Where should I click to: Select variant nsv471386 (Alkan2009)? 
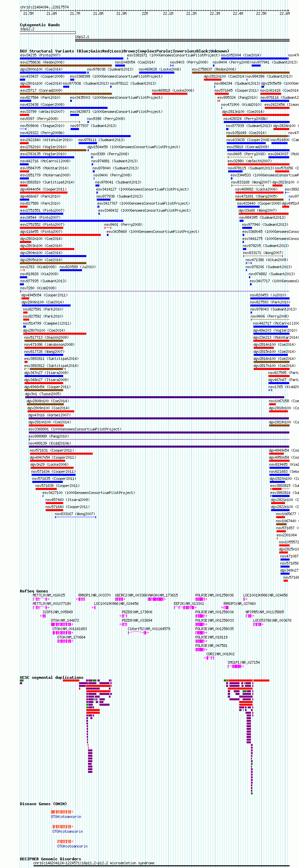(x=266, y=260)
